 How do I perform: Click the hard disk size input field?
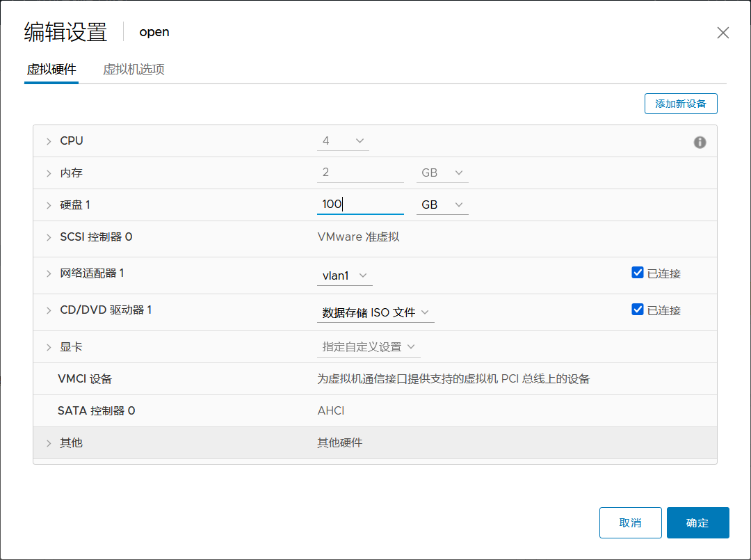[x=360, y=205]
